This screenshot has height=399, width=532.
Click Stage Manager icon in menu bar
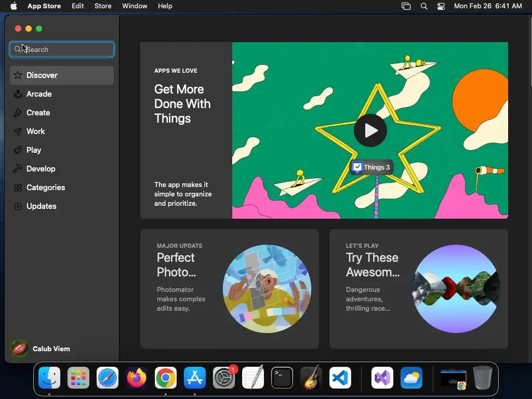coord(406,6)
